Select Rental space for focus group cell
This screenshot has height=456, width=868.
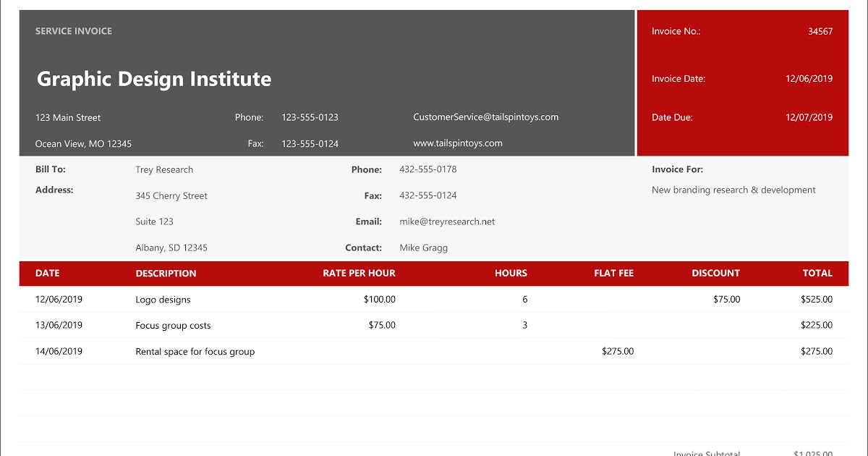pos(195,352)
